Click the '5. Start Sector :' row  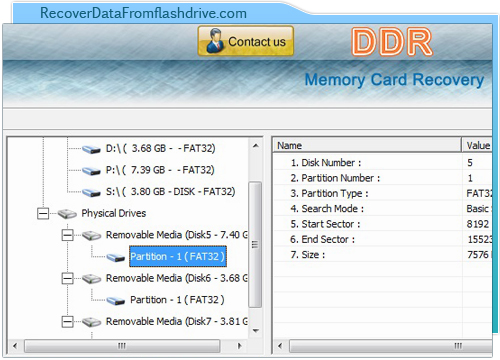pos(383,224)
